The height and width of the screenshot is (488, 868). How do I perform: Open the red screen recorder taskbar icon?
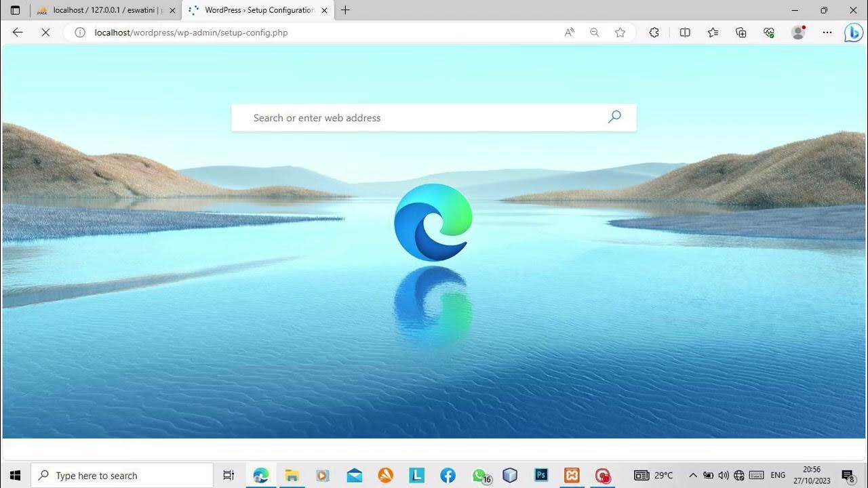(x=603, y=476)
